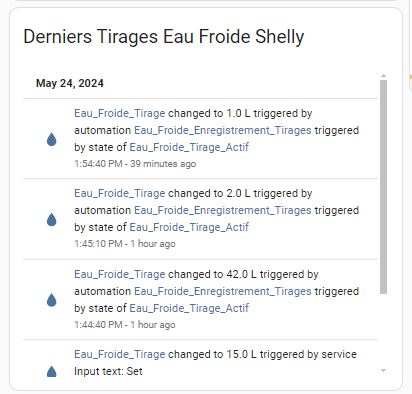Open Eau_Froide_Tirage link in the 2.0 L entry
The image size is (412, 394).
coord(120,194)
